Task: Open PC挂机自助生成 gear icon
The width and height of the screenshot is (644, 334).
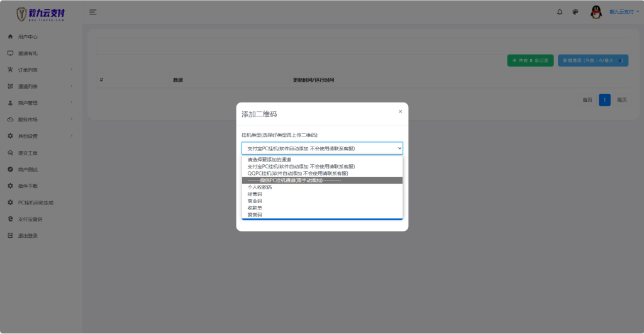Action: pos(10,202)
